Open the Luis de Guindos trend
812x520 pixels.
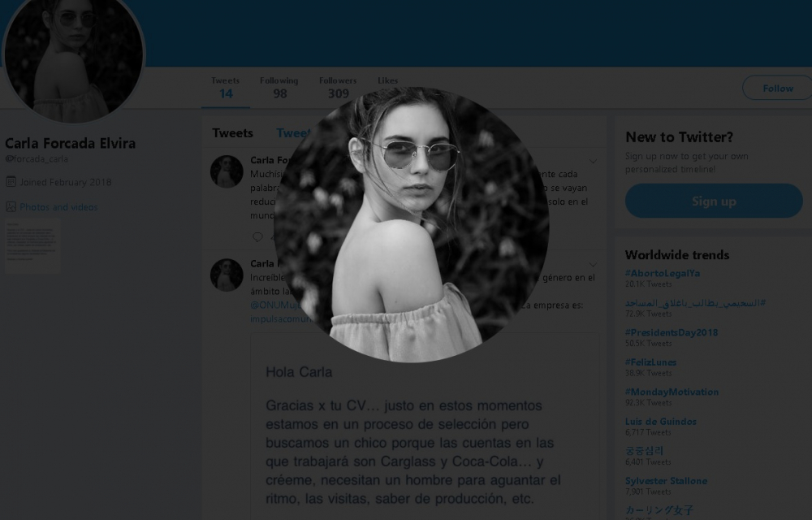click(x=660, y=422)
